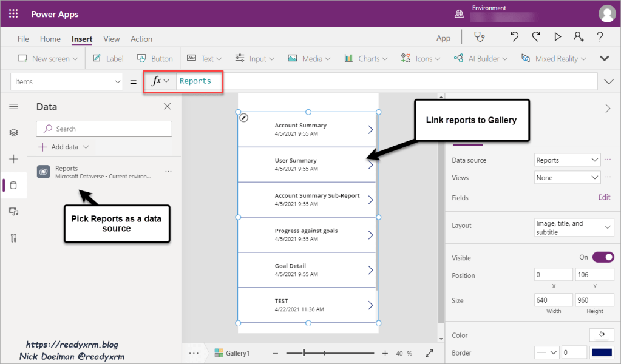
Task: Click the App checker stethoscope icon
Action: click(x=480, y=37)
